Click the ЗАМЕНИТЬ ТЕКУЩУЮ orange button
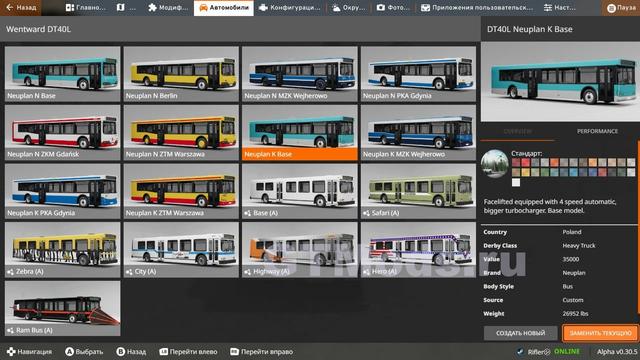Screen dimensions: 640x360 (x=600, y=333)
